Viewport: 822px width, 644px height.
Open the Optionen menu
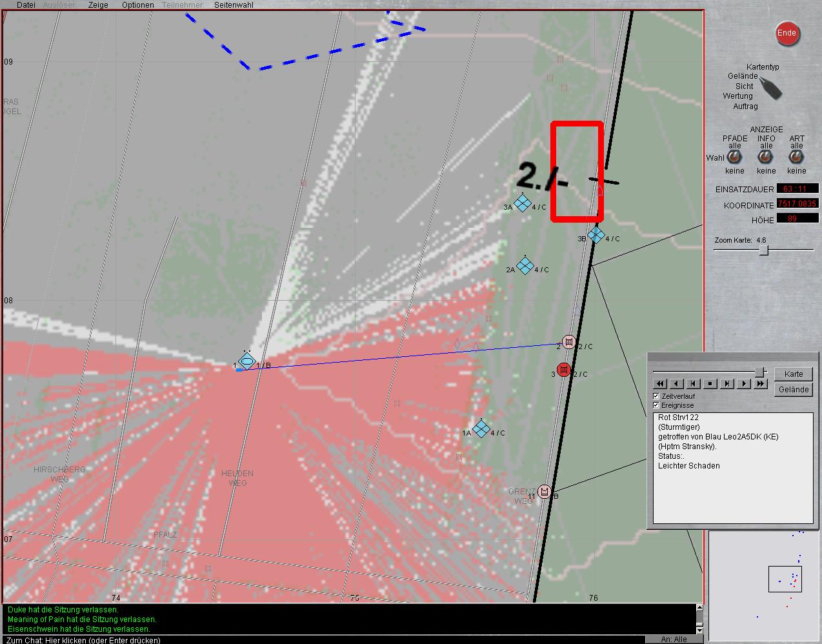click(138, 5)
